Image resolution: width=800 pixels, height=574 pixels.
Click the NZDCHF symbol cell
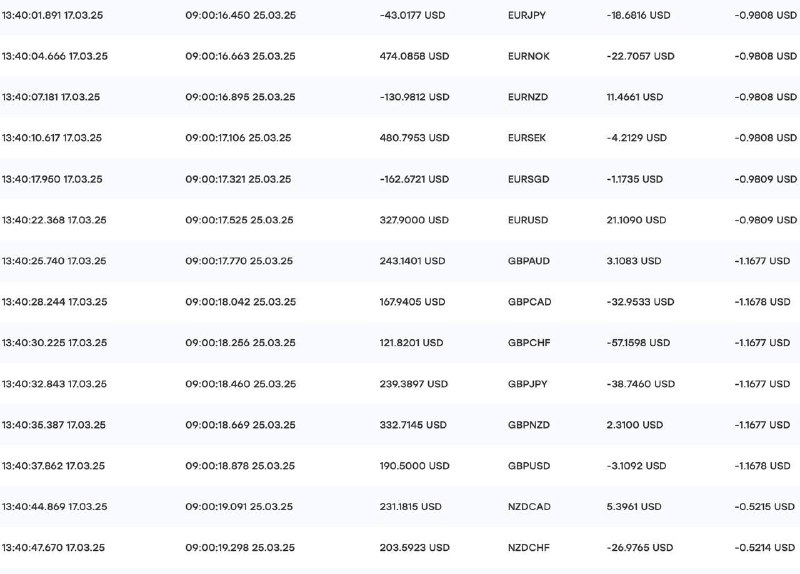point(529,547)
